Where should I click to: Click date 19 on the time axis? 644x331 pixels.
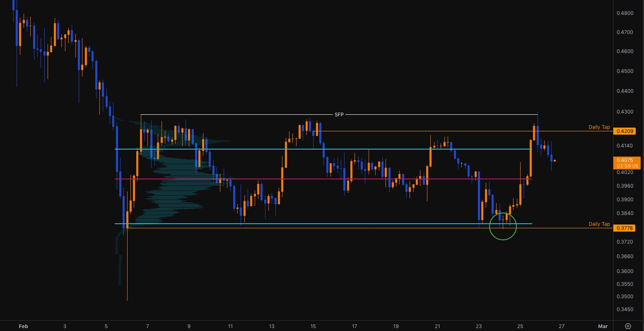pos(396,326)
